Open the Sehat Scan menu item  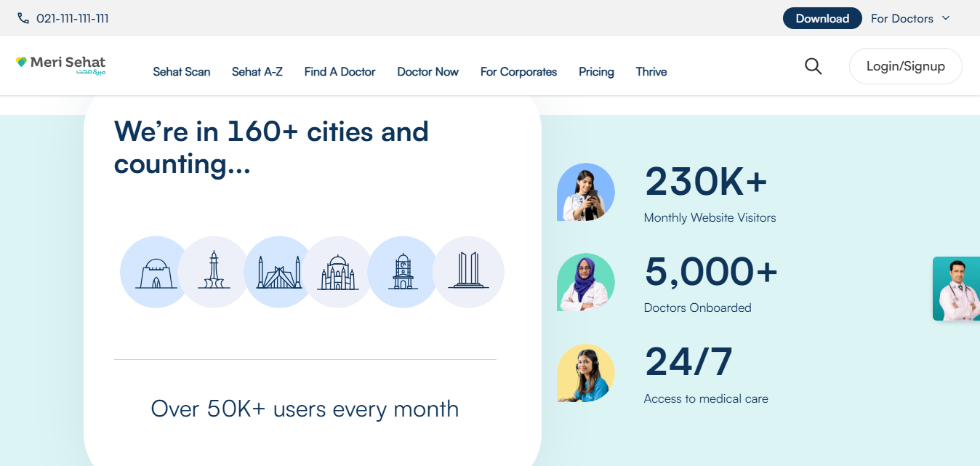point(182,72)
